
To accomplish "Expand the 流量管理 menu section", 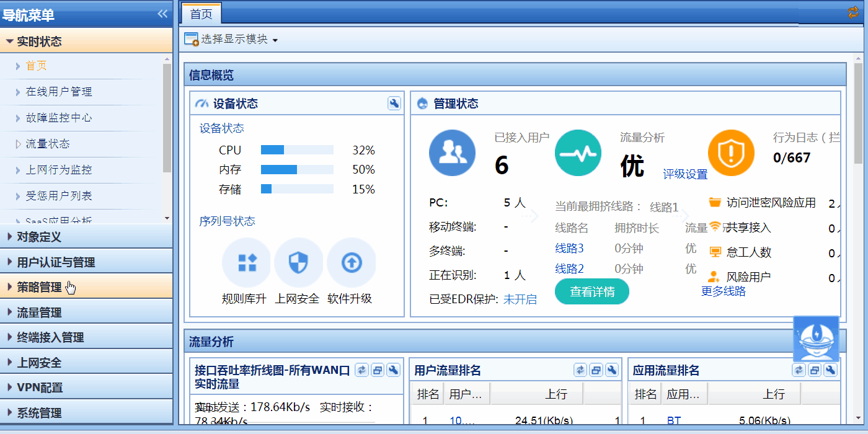I will point(86,312).
